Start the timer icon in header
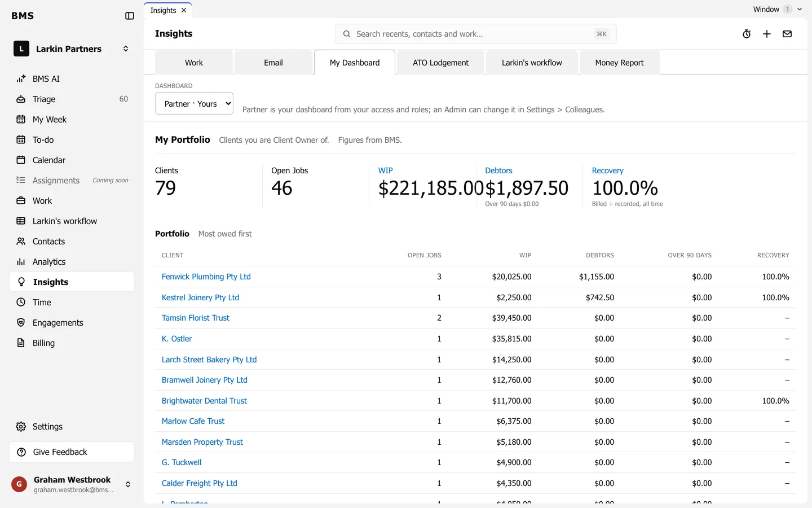 coord(747,34)
